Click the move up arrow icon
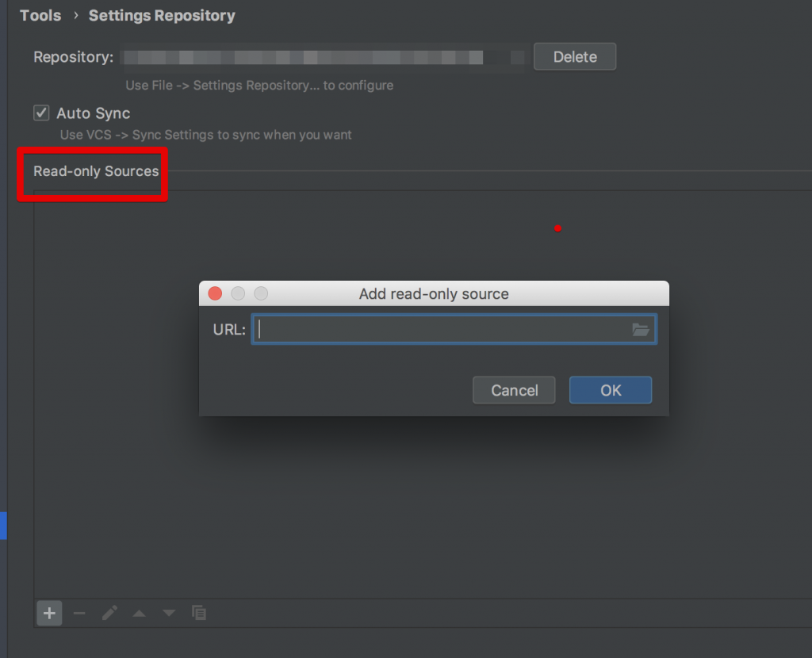Viewport: 812px width, 658px height. coord(139,613)
